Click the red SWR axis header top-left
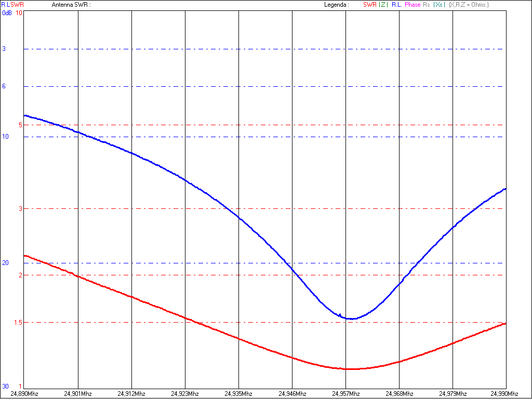Screen dimensions: 532x399 pyautogui.click(x=17, y=5)
